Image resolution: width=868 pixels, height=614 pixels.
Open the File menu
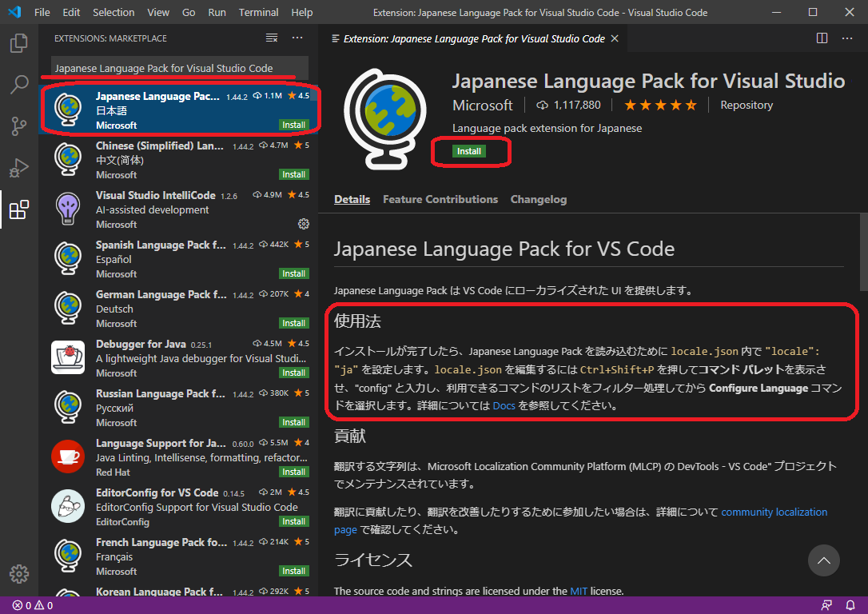click(42, 12)
